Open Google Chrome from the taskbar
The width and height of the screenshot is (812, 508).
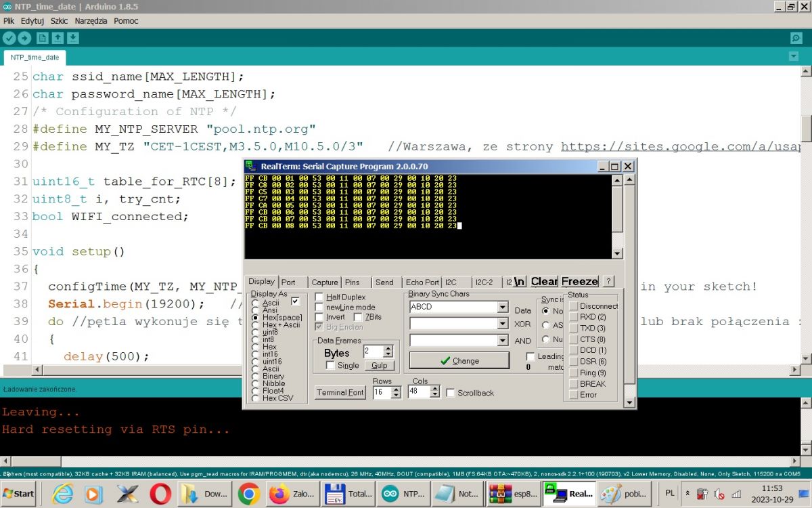[x=249, y=494]
